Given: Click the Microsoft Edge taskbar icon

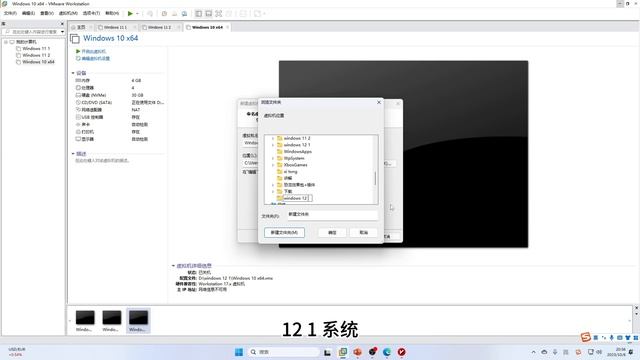Looking at the screenshot, I should click(387, 352).
